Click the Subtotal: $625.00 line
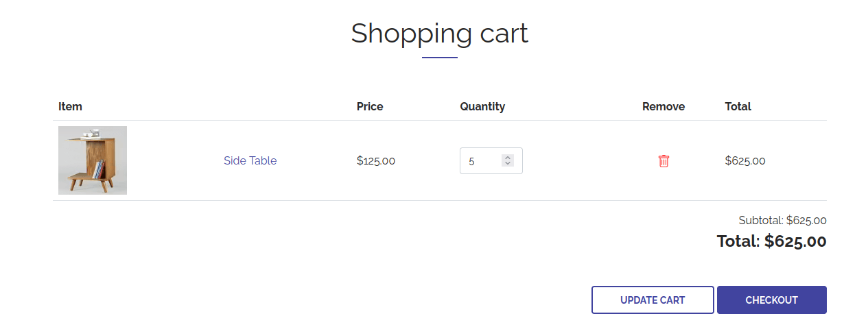Screen dimensions: 868x327 point(782,221)
